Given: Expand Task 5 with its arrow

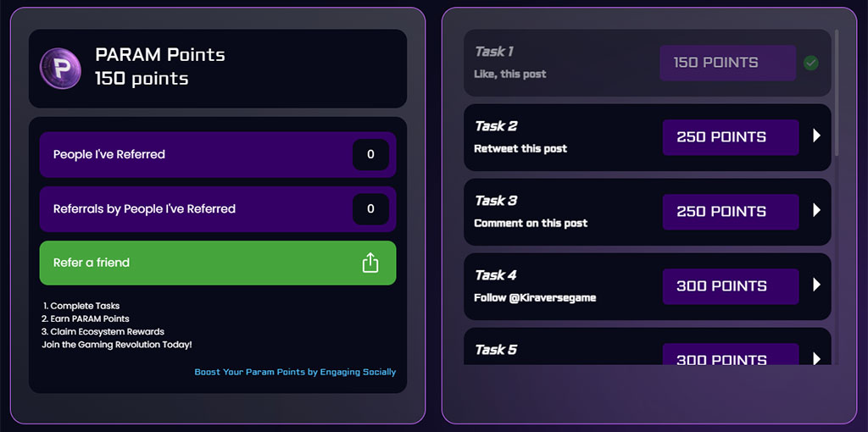Looking at the screenshot, I should pos(816,358).
